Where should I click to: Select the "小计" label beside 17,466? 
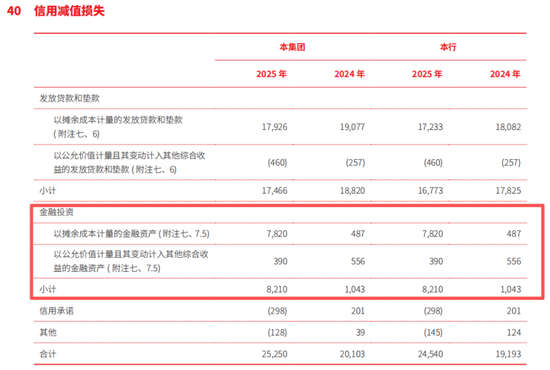(48, 191)
